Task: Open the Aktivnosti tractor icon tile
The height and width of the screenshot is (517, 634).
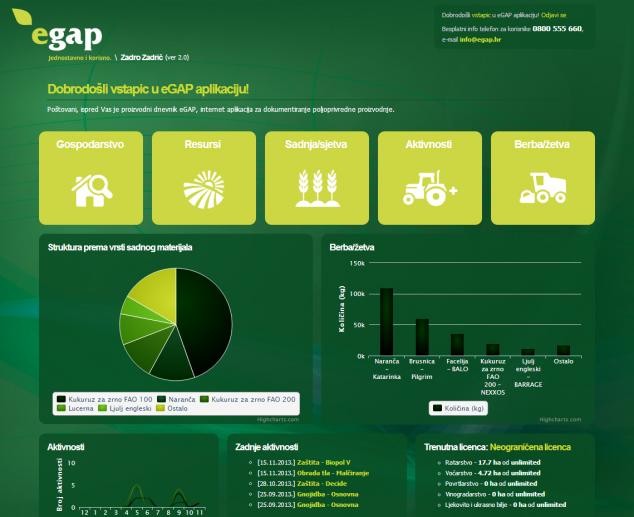Action: (x=430, y=178)
